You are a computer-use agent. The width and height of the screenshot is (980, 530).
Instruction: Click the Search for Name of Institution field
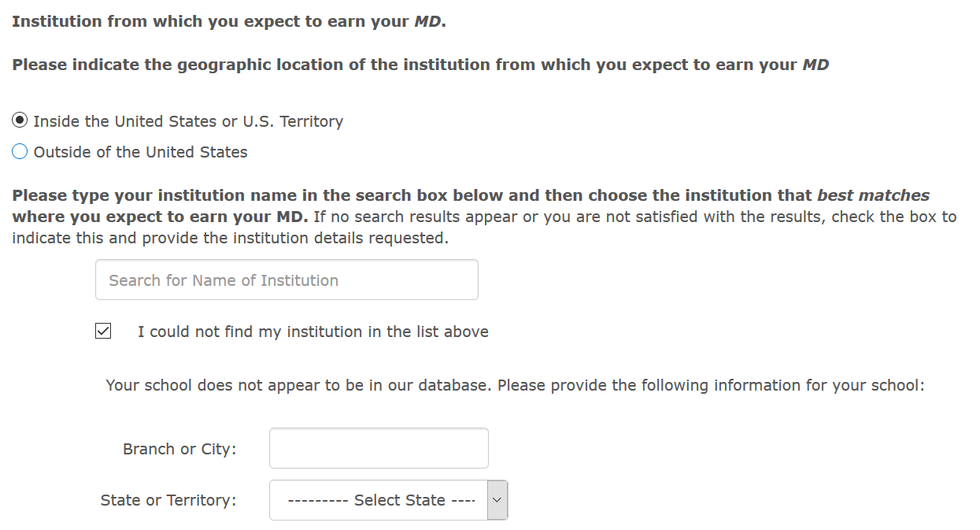pos(287,280)
